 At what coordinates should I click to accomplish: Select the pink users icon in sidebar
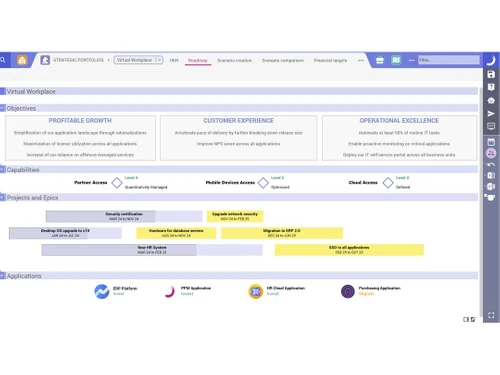coord(491,153)
